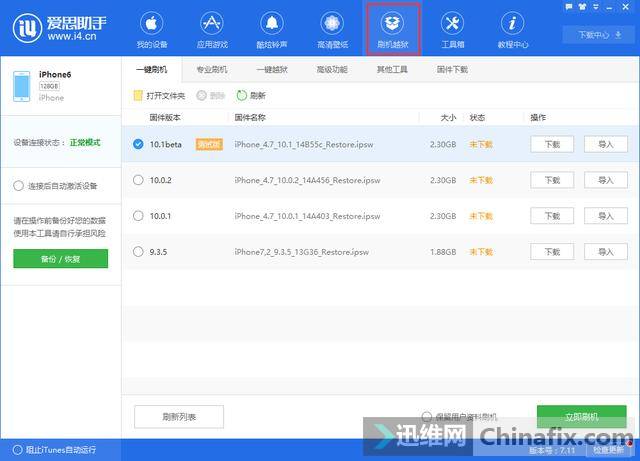Click 导入 for the 10.0.2 firmware
This screenshot has width=640, height=461.
tap(606, 180)
